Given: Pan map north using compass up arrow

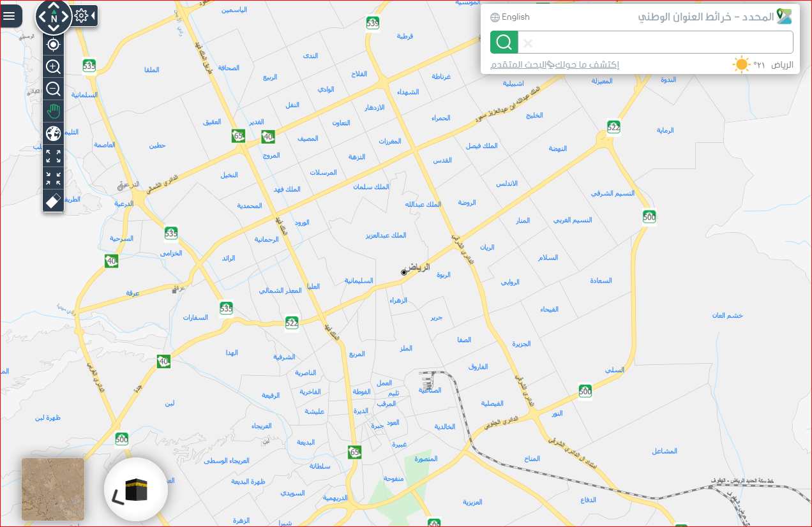Looking at the screenshot, I should tap(54, 6).
